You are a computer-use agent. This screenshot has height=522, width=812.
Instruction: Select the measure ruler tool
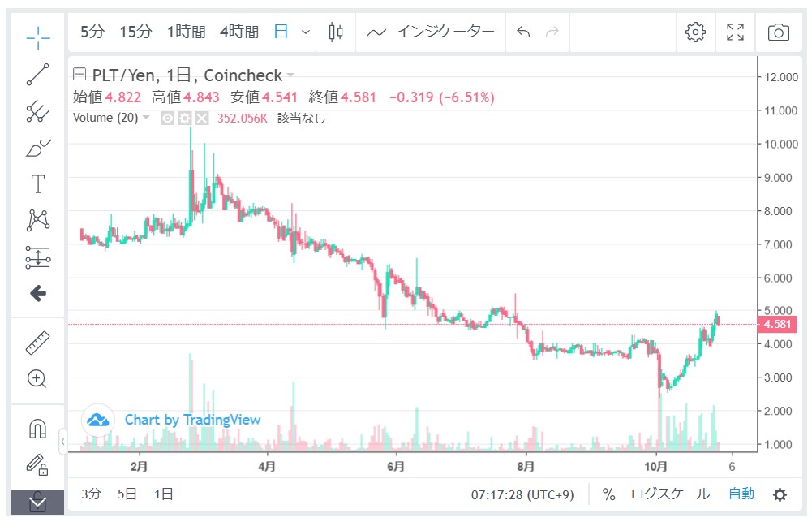coord(37,343)
